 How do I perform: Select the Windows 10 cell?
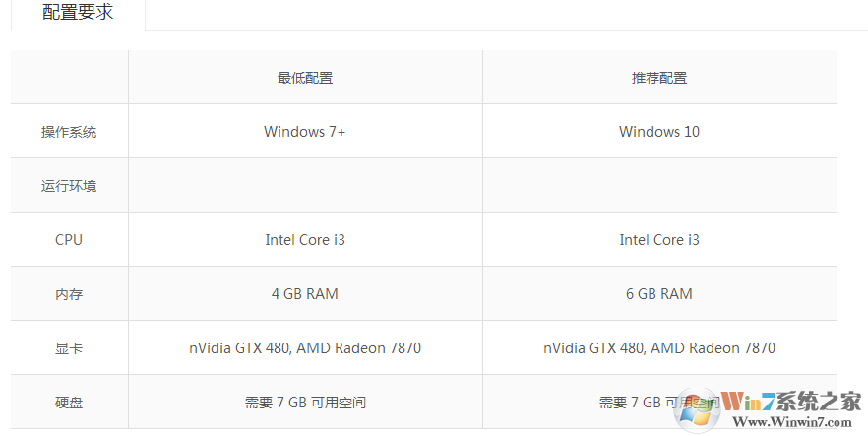click(x=659, y=132)
